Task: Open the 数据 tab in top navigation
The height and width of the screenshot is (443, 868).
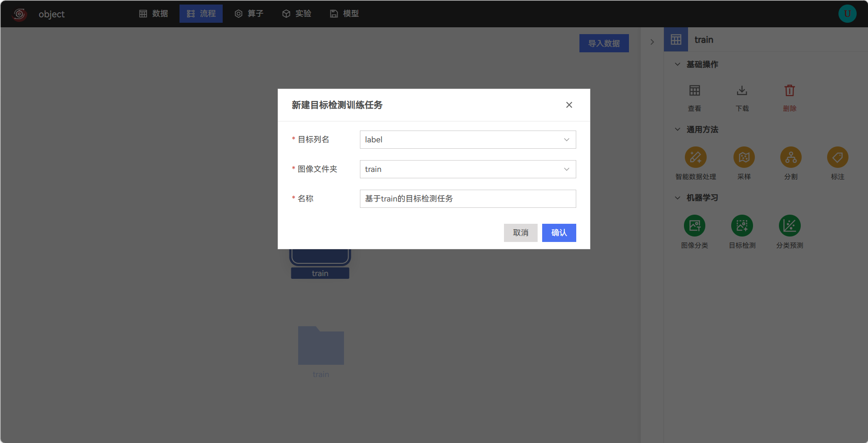Action: tap(154, 14)
